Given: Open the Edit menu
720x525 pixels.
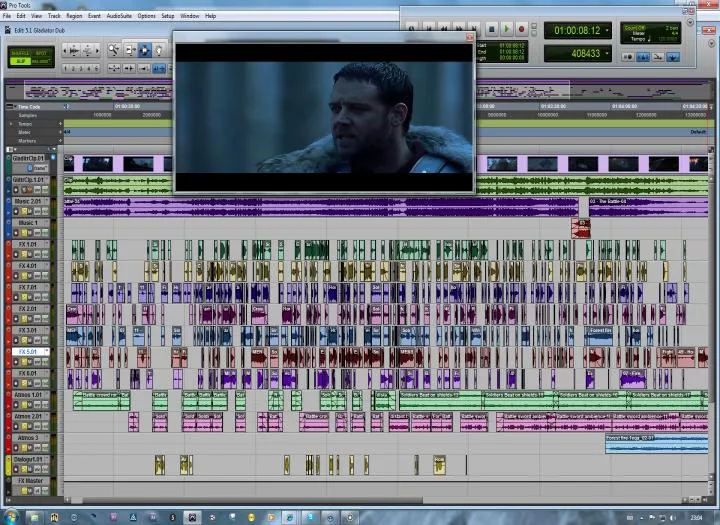Looking at the screenshot, I should point(21,16).
